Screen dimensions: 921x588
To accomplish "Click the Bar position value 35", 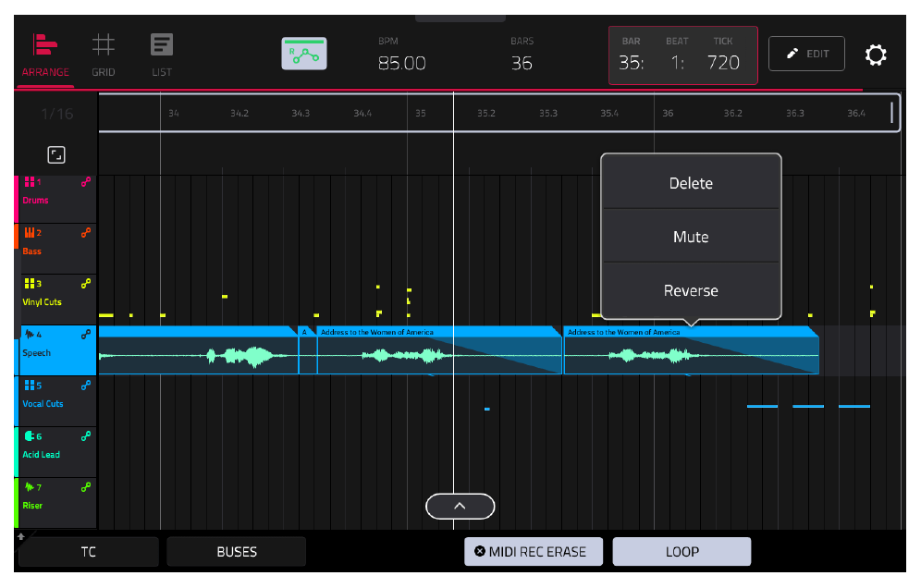I will pos(631,63).
